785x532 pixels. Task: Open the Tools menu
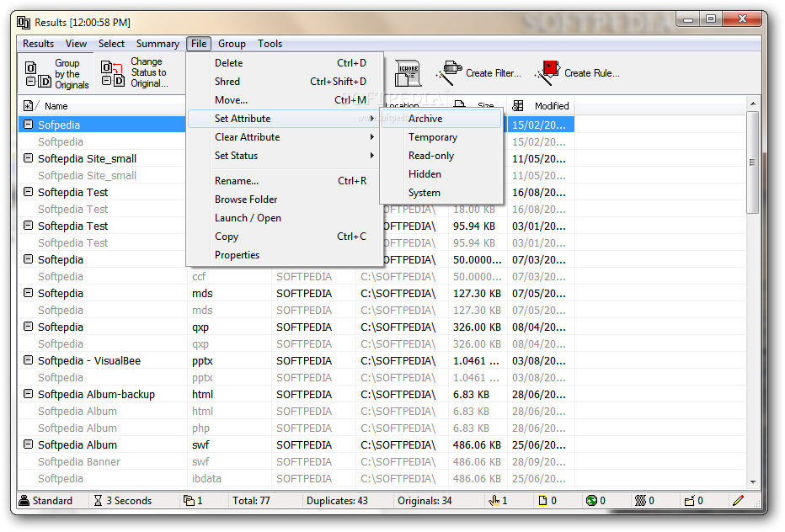coord(270,44)
